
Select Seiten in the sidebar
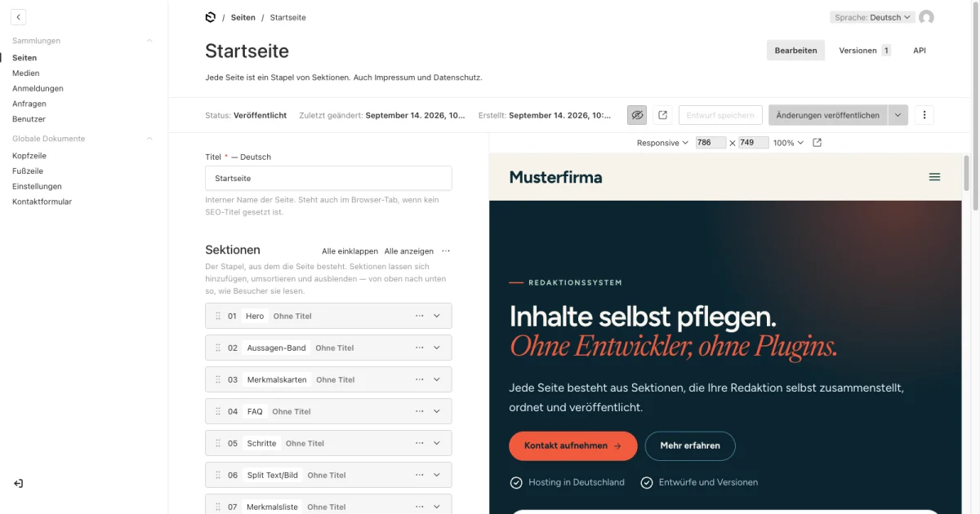tap(24, 58)
